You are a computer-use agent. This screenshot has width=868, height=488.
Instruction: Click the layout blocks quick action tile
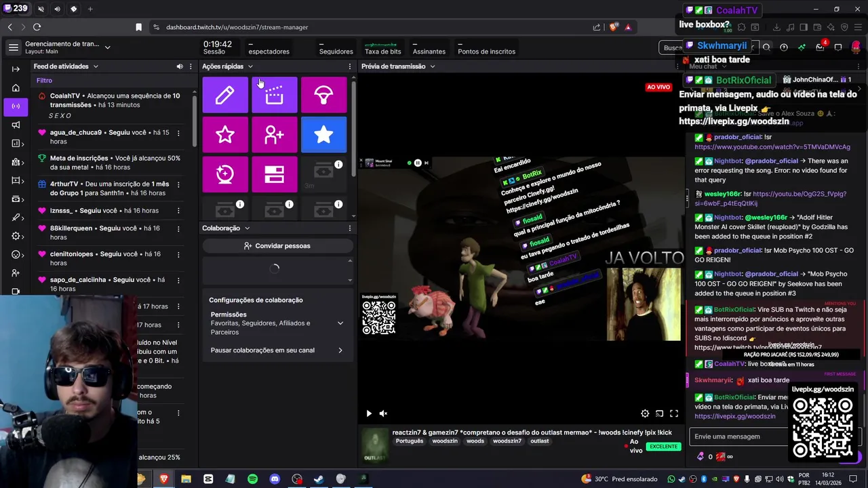coord(274,174)
